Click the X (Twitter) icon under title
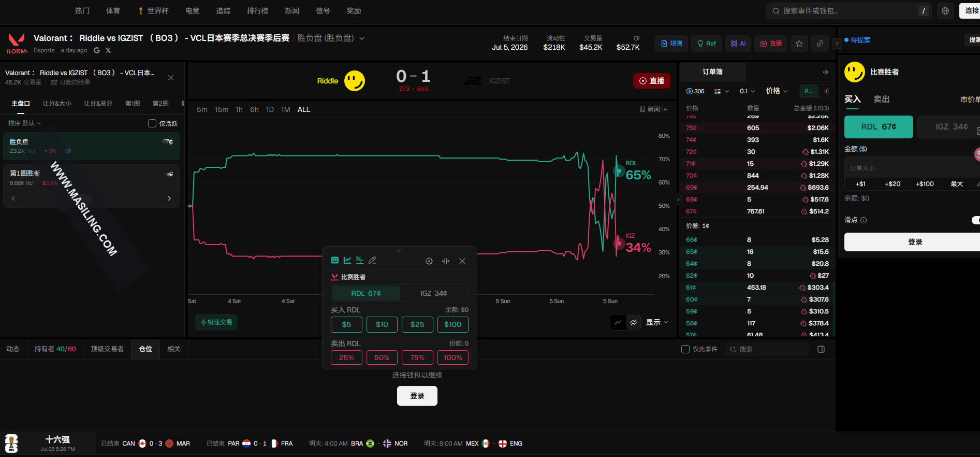 click(108, 50)
